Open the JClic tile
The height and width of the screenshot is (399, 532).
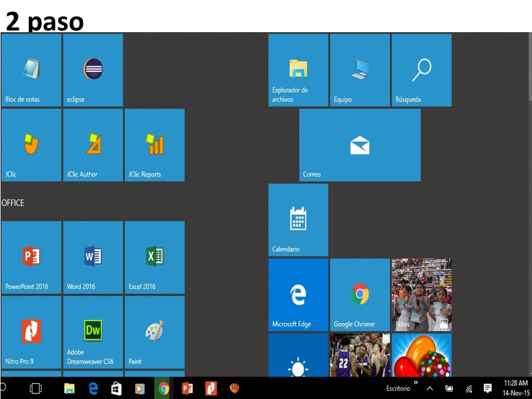click(x=31, y=145)
